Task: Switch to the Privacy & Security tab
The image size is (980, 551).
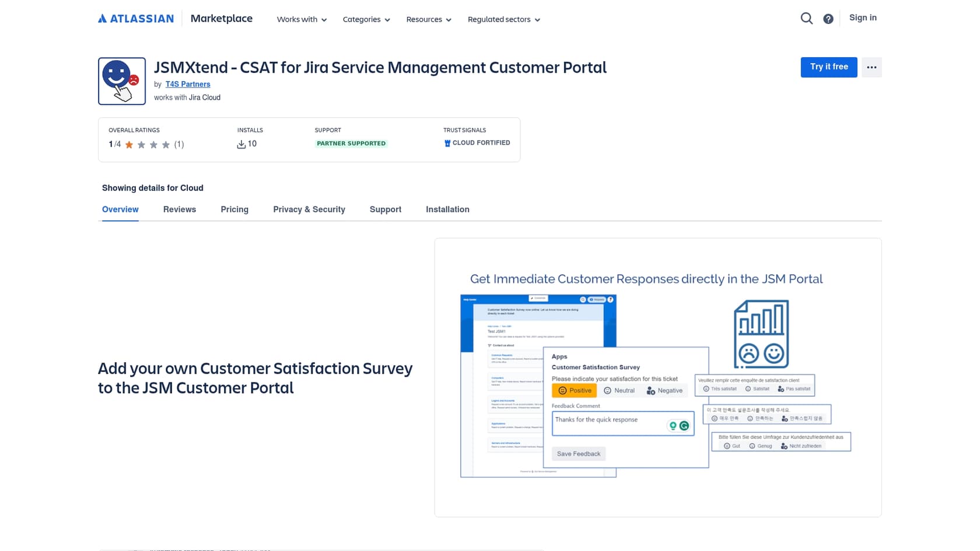Action: (x=309, y=209)
